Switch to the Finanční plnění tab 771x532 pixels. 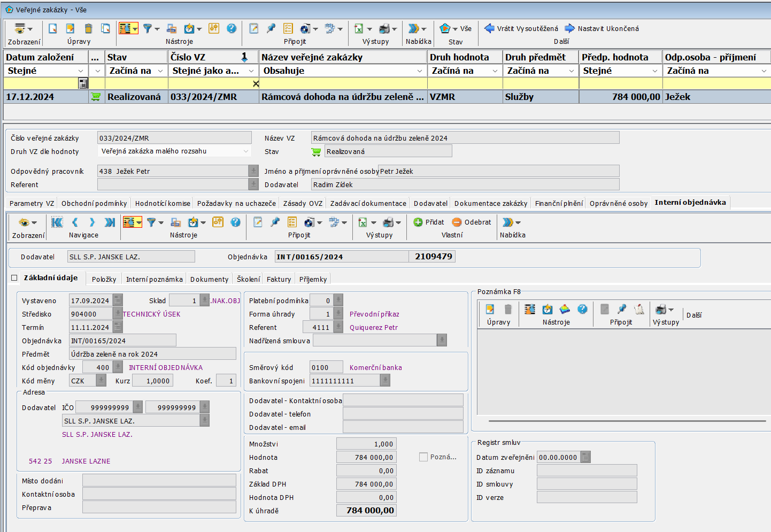559,203
